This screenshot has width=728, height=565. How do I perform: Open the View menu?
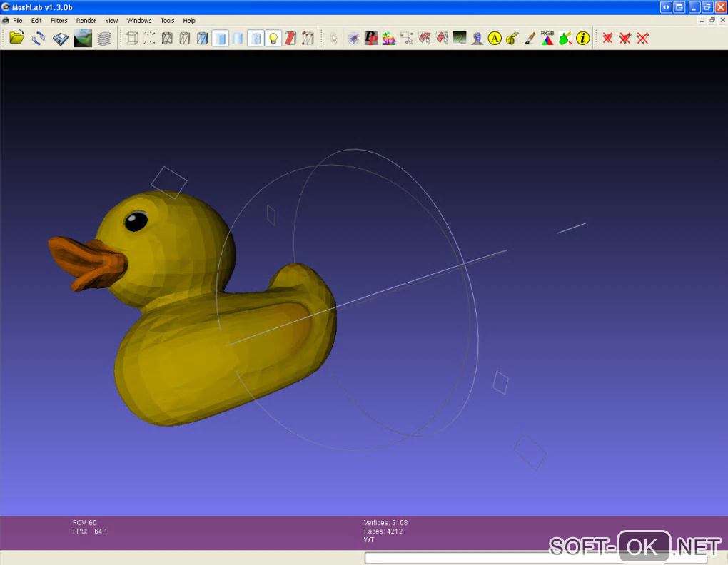tap(111, 21)
